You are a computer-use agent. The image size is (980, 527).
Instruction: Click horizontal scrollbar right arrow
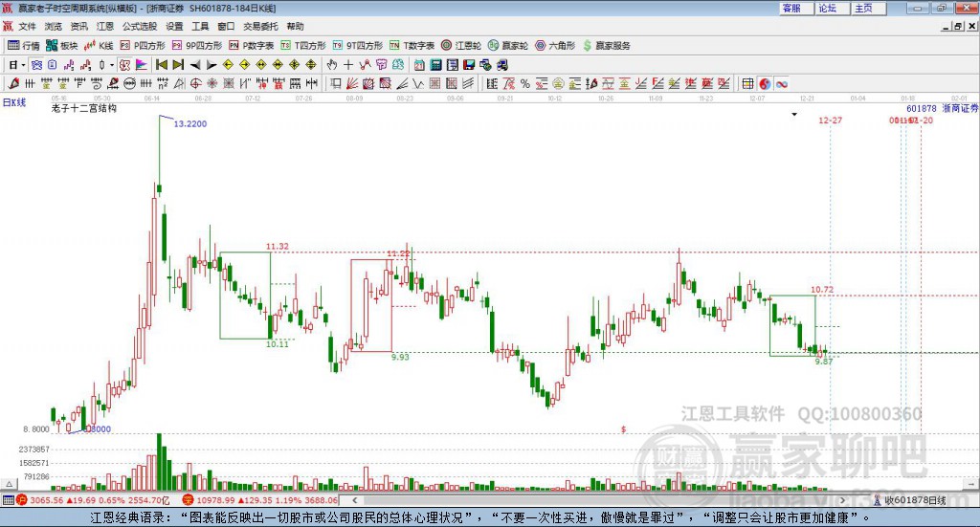coord(842,500)
